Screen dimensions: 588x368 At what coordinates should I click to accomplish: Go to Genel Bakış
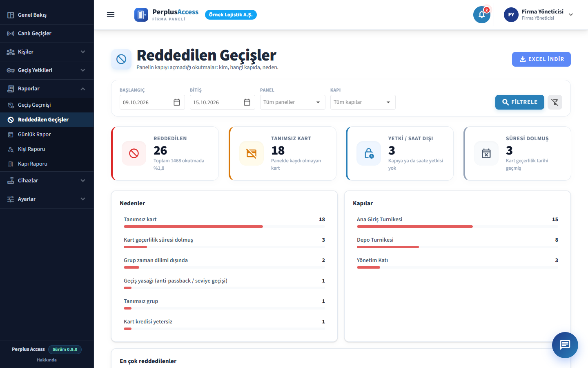pos(47,15)
